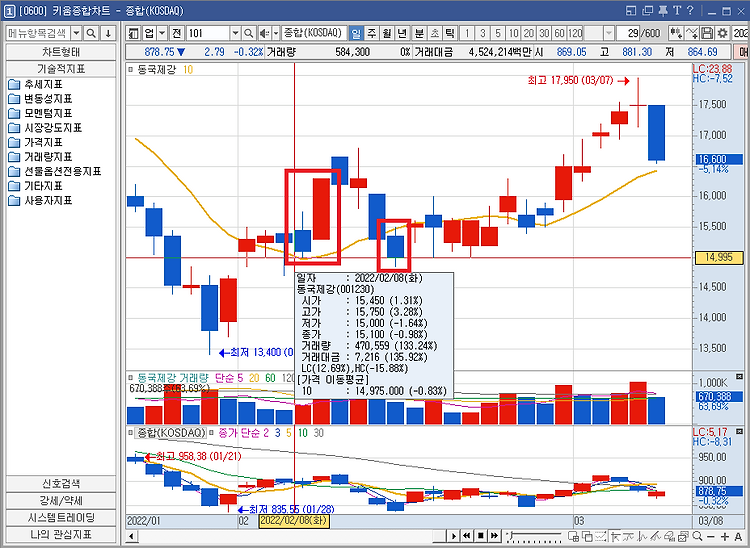The image size is (750, 548).
Task: Select the 사용자지표 folder
Action: [x=40, y=200]
